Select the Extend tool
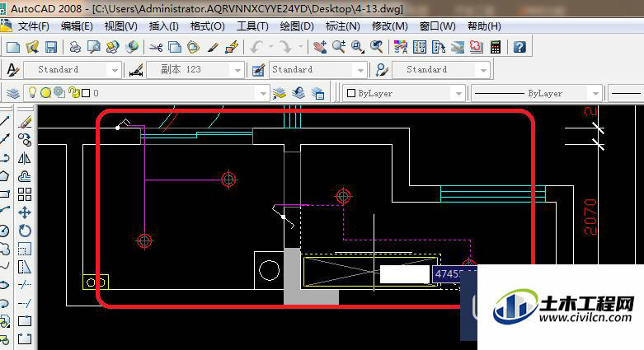644x350 pixels. coord(25,303)
